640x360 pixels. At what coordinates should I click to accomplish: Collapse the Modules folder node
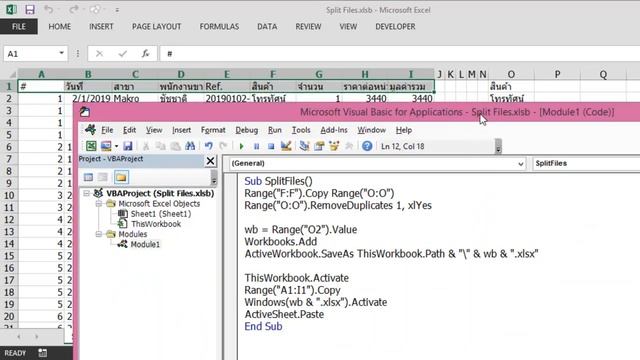pos(99,234)
